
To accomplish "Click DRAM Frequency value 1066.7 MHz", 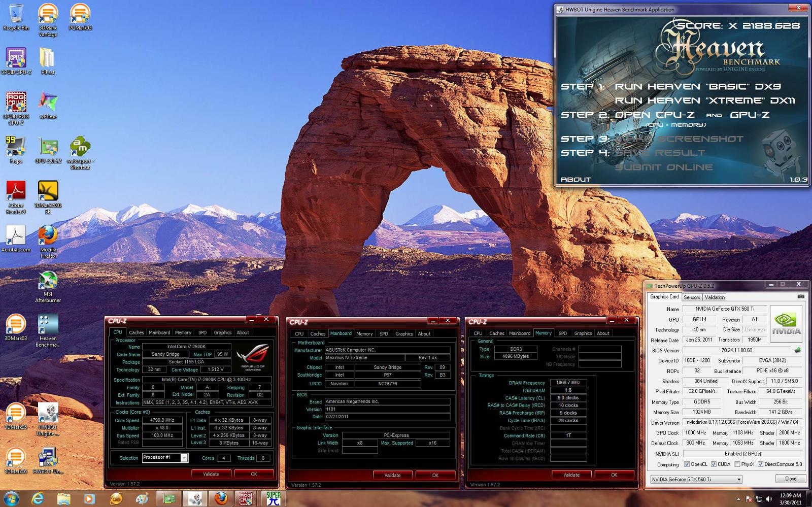I will point(568,383).
